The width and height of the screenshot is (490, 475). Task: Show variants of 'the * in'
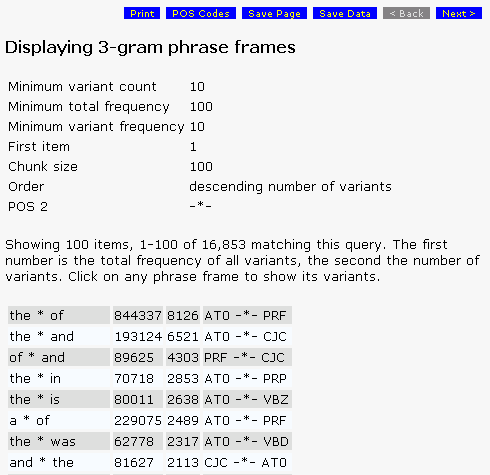pos(35,378)
